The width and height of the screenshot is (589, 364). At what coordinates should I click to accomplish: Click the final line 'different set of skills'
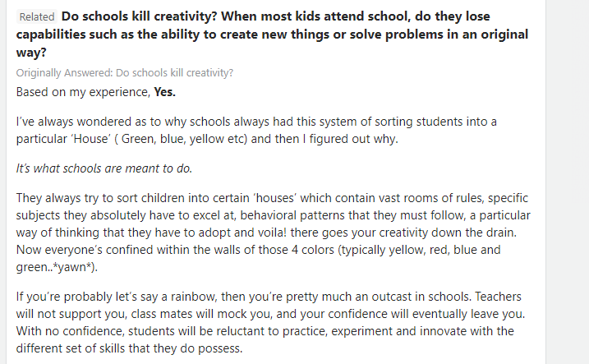point(129,348)
